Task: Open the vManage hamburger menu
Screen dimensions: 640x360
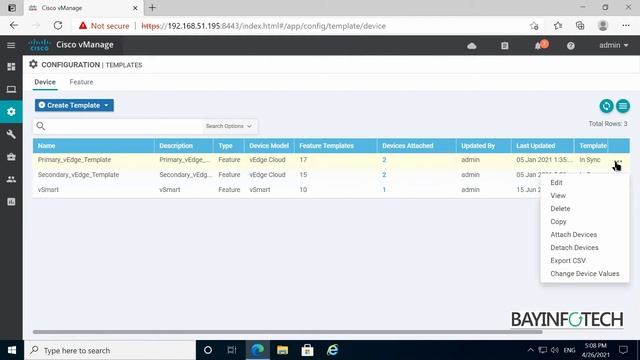Action: point(11,45)
